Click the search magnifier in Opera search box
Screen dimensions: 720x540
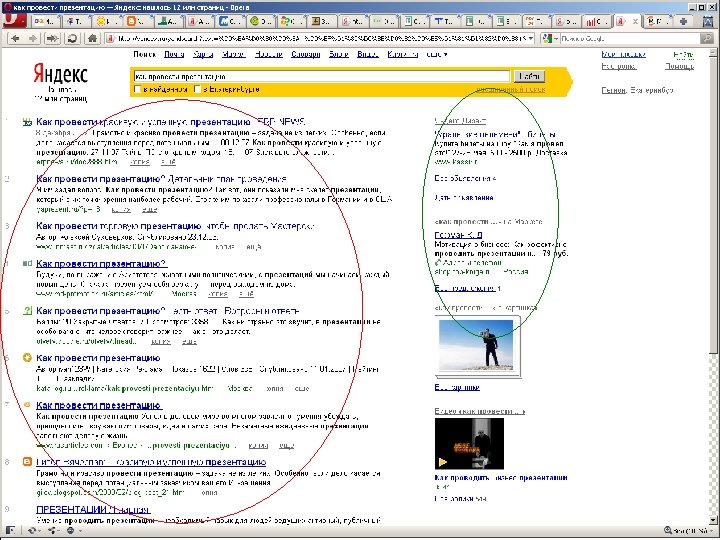pyautogui.click(x=707, y=39)
